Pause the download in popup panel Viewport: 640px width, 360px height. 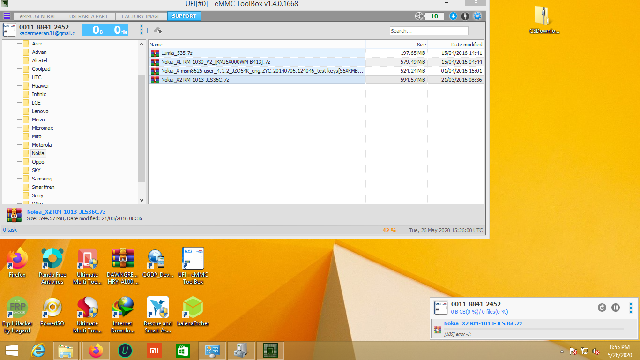point(616,307)
